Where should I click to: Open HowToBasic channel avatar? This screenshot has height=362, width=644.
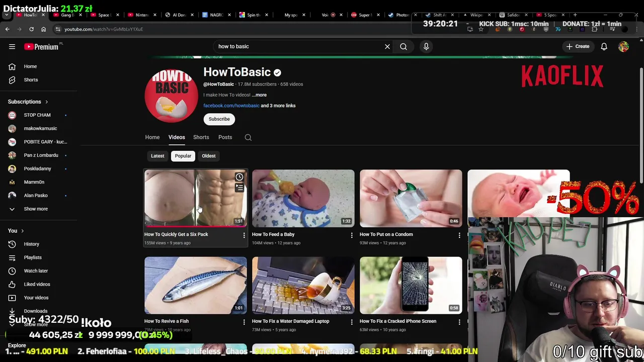(x=171, y=96)
